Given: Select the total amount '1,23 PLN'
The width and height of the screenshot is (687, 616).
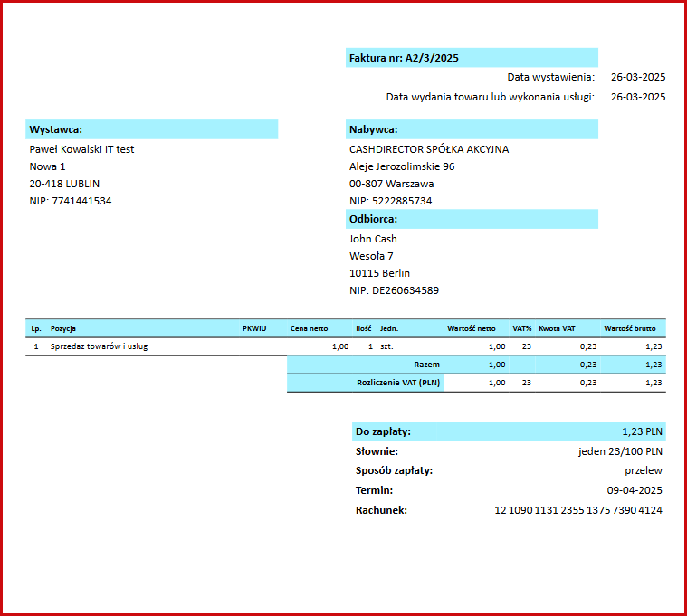Looking at the screenshot, I should tap(642, 431).
